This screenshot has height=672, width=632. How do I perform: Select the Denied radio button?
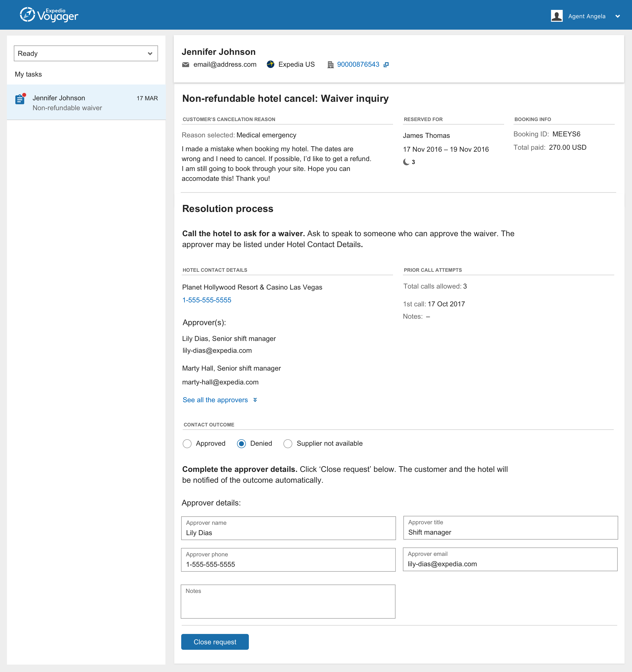point(241,443)
